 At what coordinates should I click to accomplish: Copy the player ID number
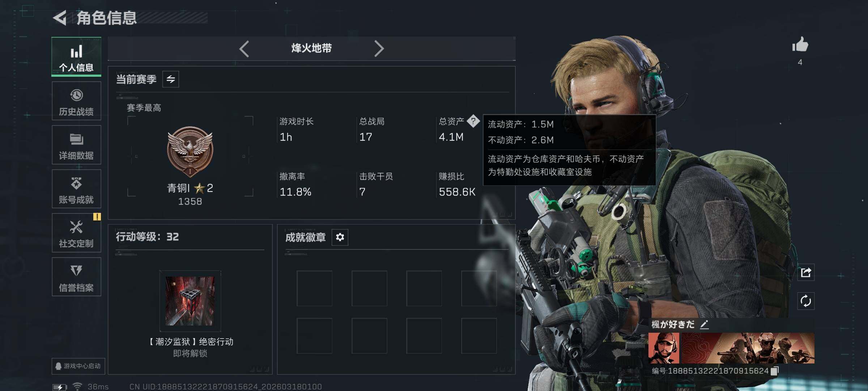click(774, 371)
